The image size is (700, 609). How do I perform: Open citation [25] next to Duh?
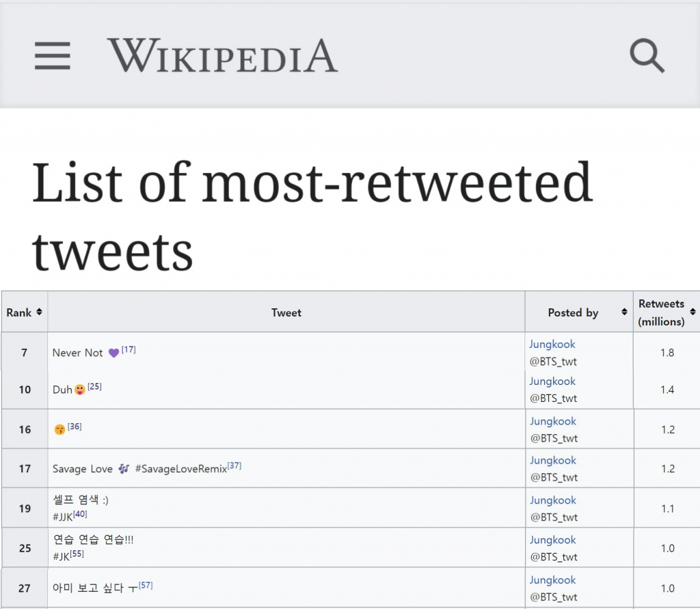click(94, 387)
